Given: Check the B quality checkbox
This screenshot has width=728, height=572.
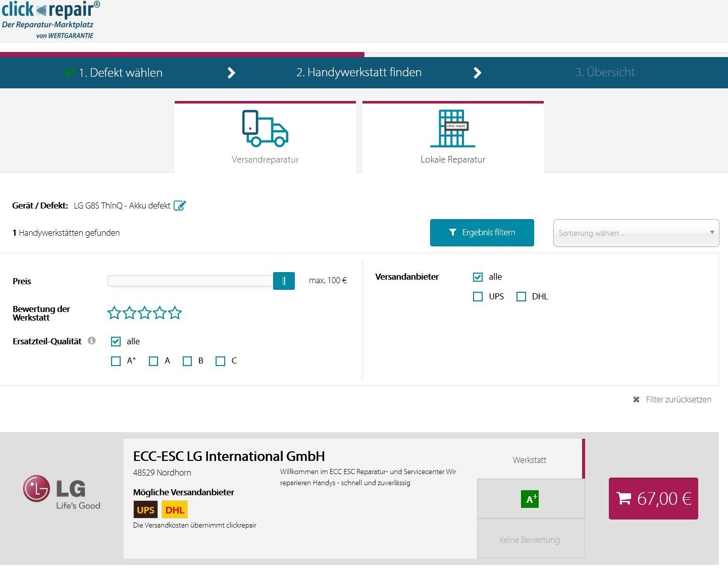Looking at the screenshot, I should 187,361.
